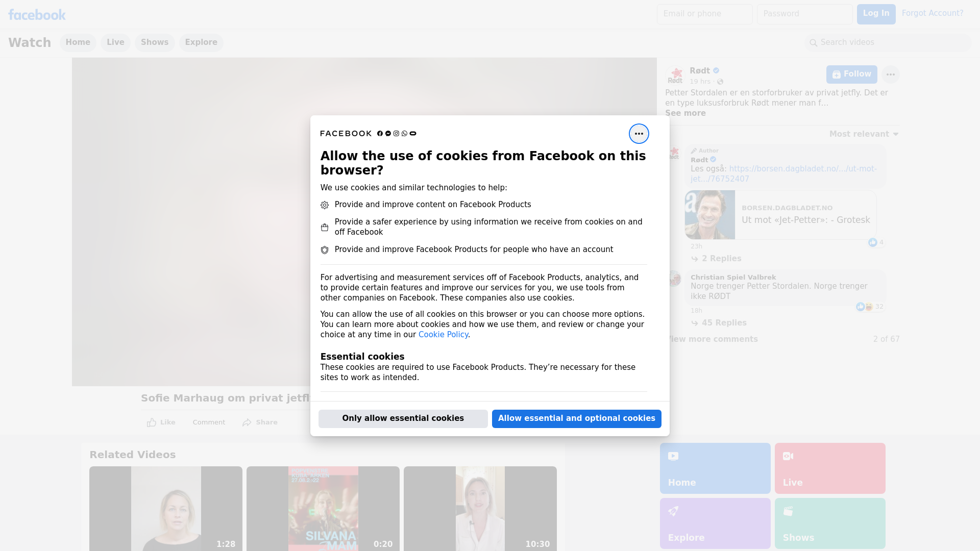Share the video
The image size is (980, 551).
pyautogui.click(x=260, y=422)
